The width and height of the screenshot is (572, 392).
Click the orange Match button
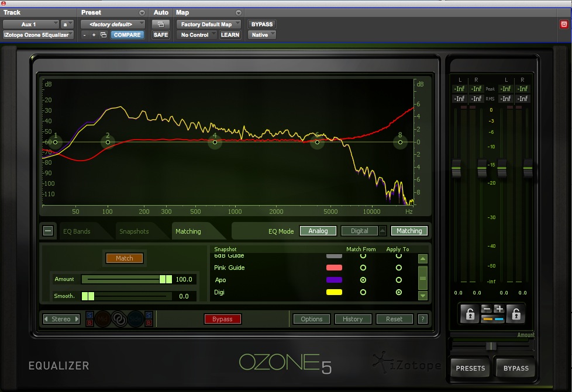pos(125,258)
